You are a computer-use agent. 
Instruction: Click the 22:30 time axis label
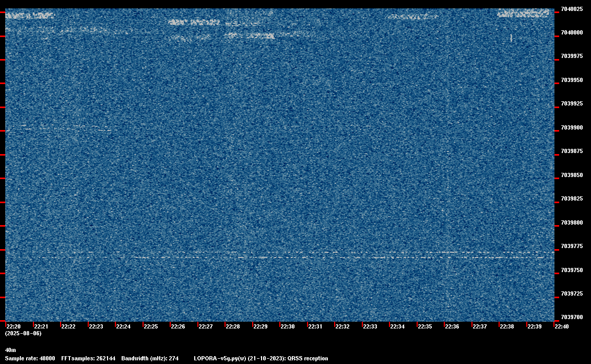pyautogui.click(x=288, y=326)
